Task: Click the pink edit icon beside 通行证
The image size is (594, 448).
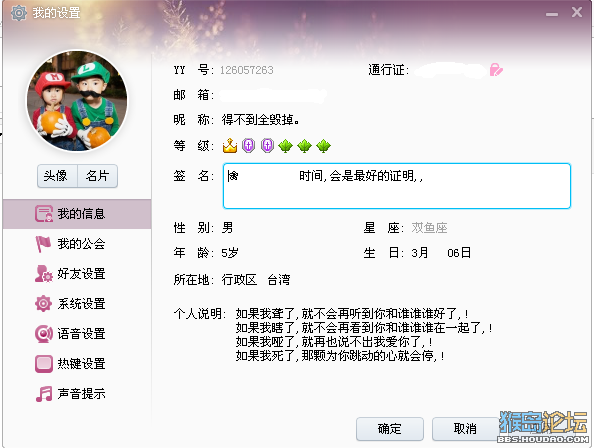Action: (496, 70)
